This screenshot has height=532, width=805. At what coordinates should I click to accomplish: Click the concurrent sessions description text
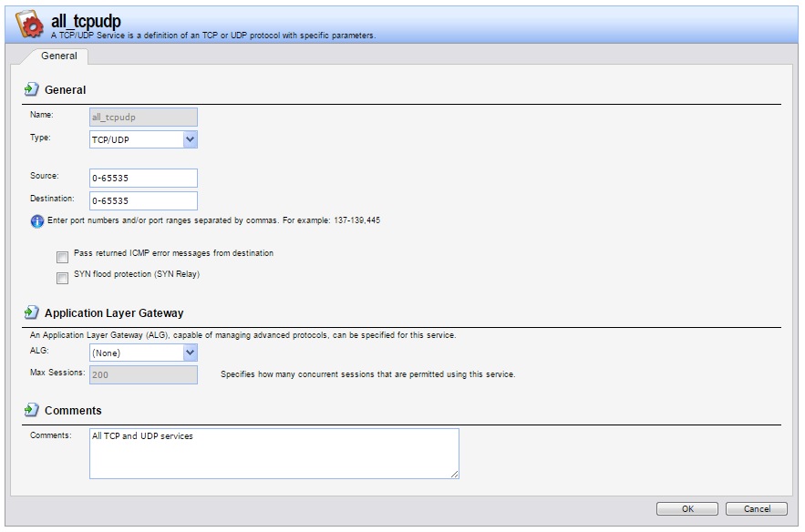(368, 374)
